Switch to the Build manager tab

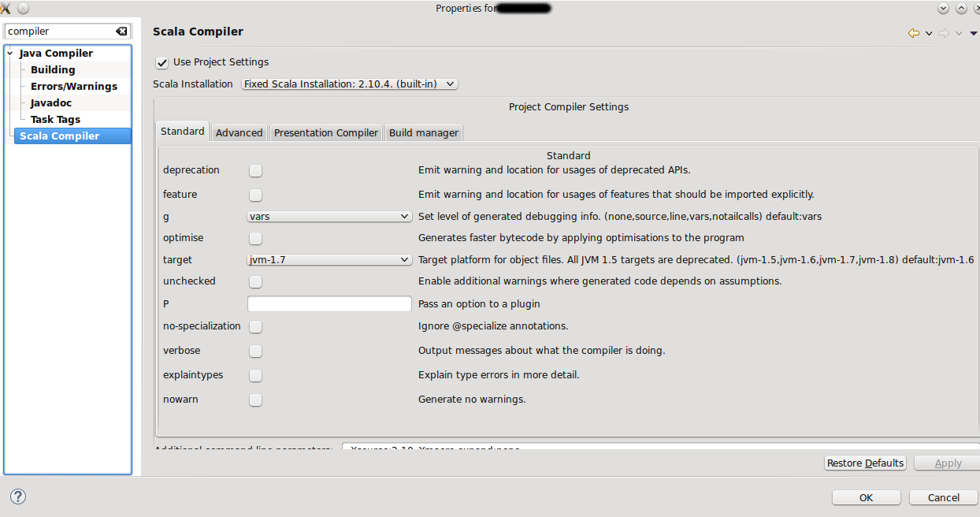coord(424,132)
